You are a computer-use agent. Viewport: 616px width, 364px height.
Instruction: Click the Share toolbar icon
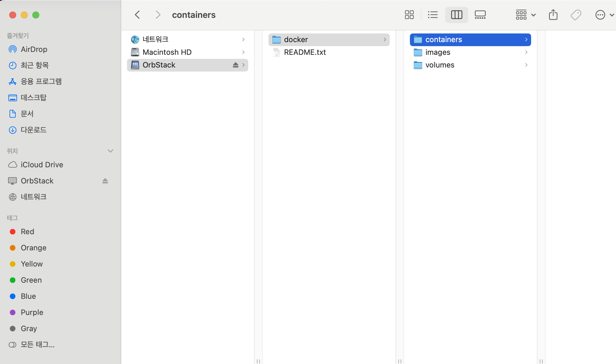point(553,15)
